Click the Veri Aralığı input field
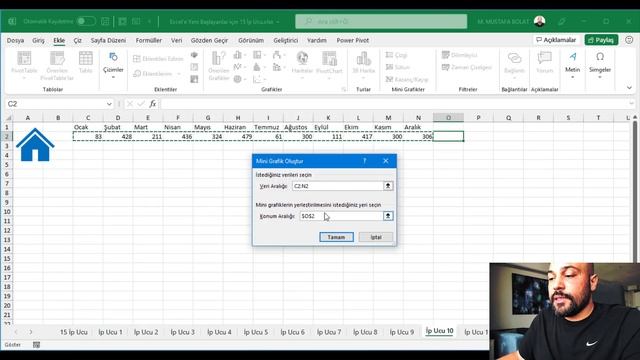 pyautogui.click(x=338, y=186)
